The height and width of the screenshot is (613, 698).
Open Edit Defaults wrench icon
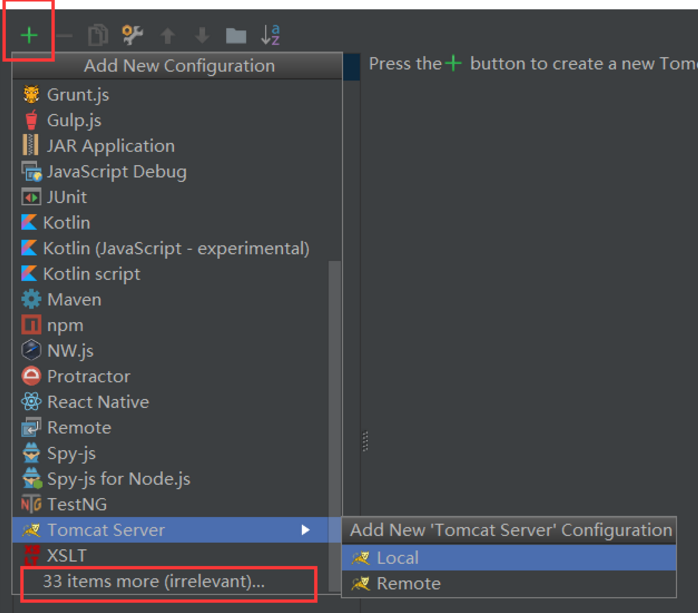(133, 35)
